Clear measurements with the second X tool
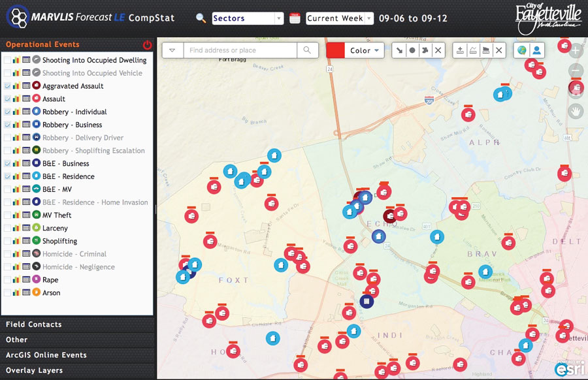The image size is (588, 380). pos(498,50)
